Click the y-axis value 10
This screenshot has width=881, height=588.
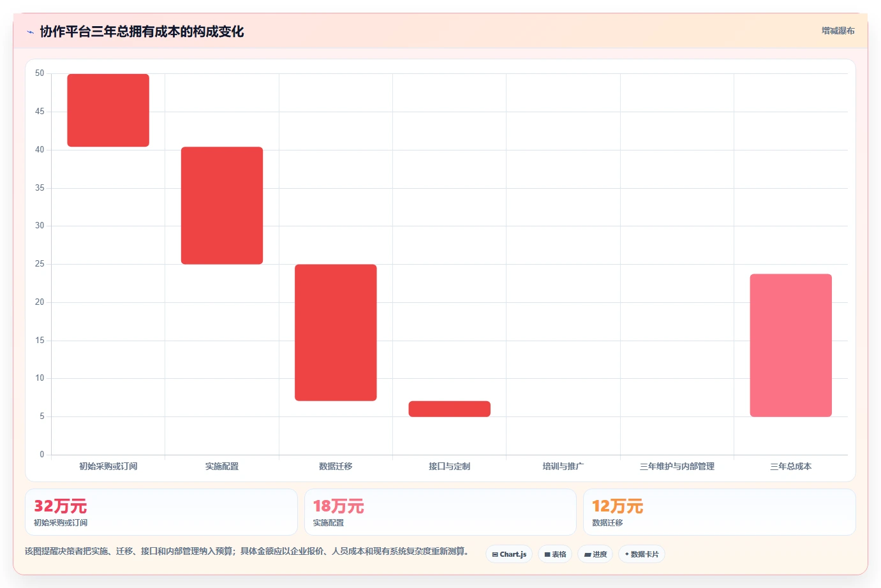[40, 378]
